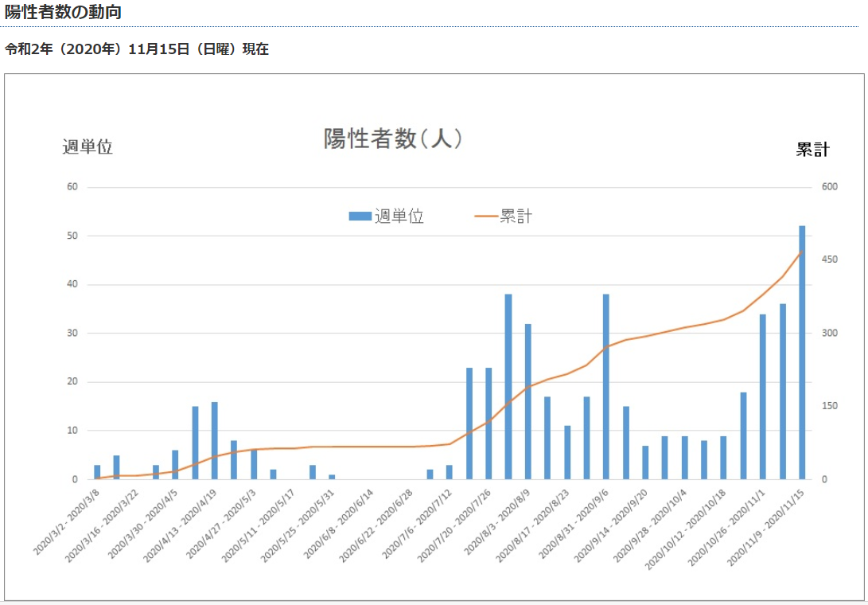Screen dimensions: 868x605
Task: Click the x-axis label 2020/8/31 - 2020/9/6
Action: [x=574, y=525]
